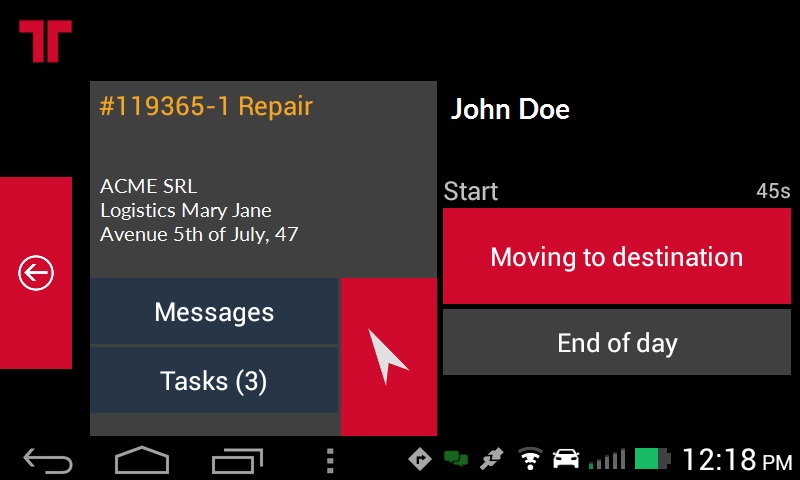Open the recent apps icon
This screenshot has width=800, height=480.
point(237,460)
